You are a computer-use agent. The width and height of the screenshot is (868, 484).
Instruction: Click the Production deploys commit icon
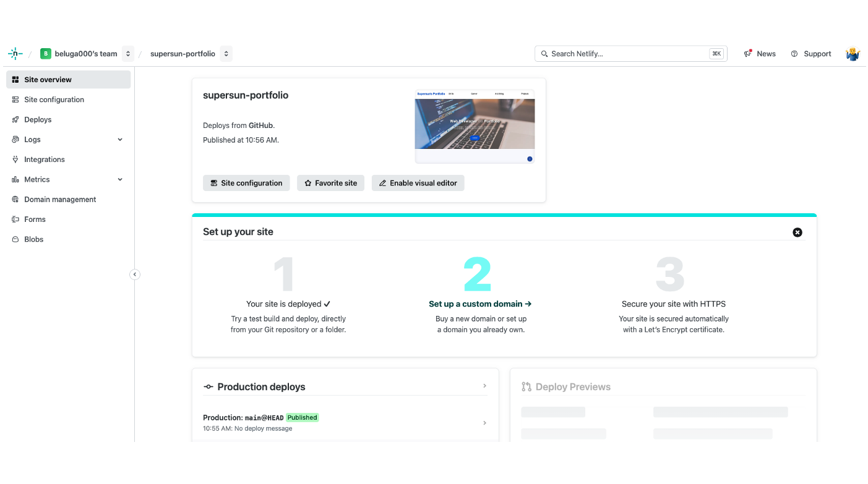point(208,387)
